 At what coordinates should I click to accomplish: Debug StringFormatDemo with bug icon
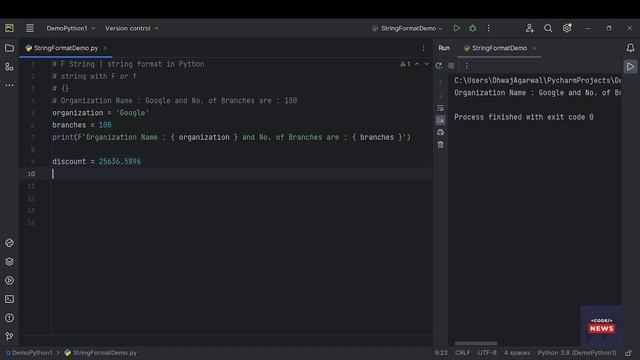(x=473, y=28)
